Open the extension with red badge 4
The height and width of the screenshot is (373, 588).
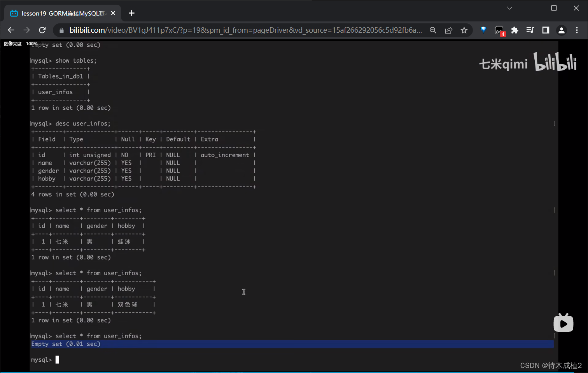[499, 31]
